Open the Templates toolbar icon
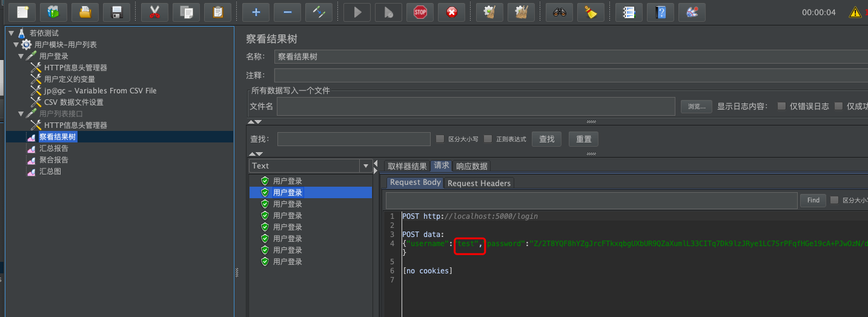868x317 pixels. [x=54, y=12]
